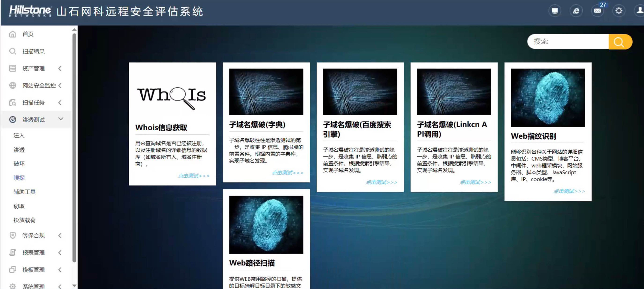Open 报表管理 via its report icon

tap(13, 253)
